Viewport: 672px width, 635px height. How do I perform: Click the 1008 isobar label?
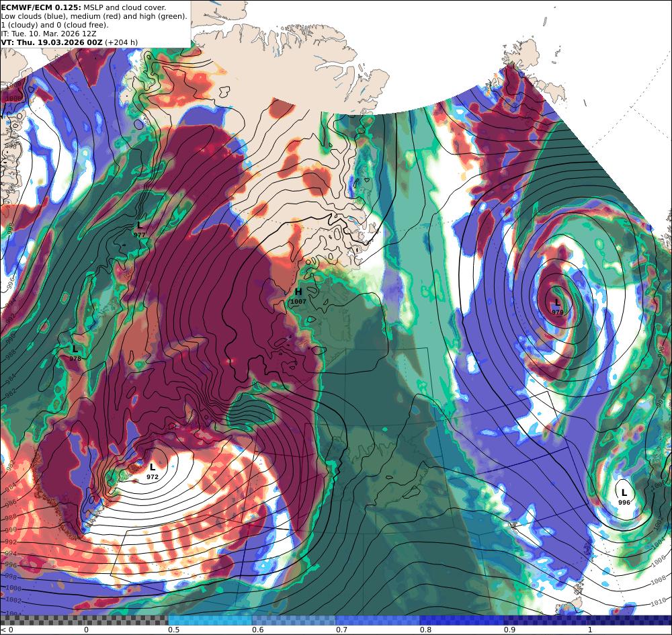(x=659, y=580)
